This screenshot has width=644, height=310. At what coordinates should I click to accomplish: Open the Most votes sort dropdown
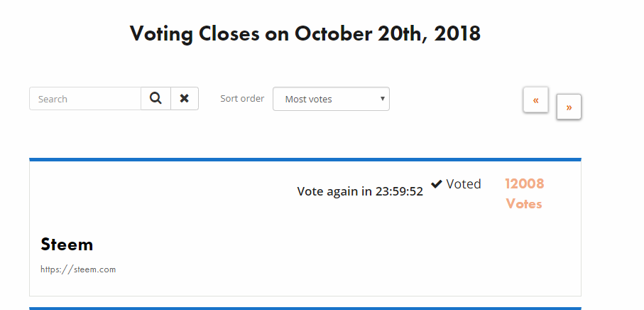tap(331, 99)
